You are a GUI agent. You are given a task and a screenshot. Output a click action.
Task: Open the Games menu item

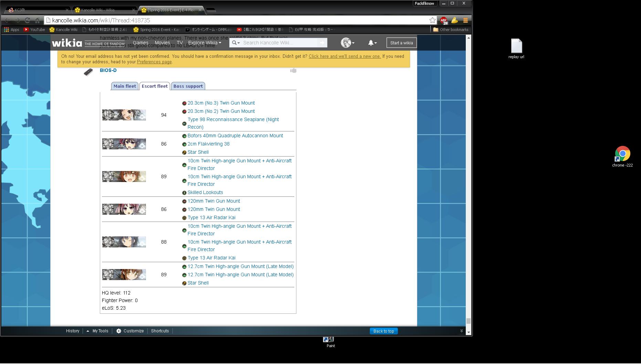click(x=140, y=43)
